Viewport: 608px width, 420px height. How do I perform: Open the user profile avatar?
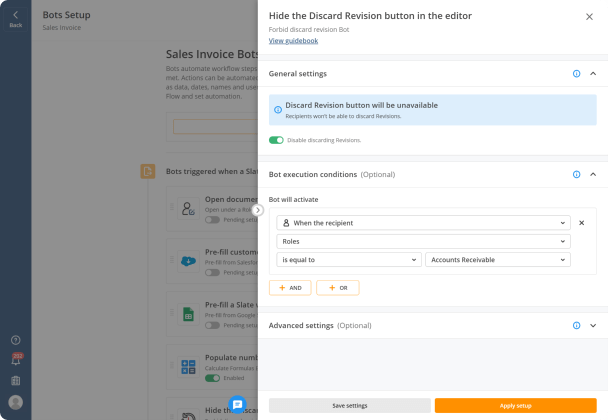coord(16,402)
